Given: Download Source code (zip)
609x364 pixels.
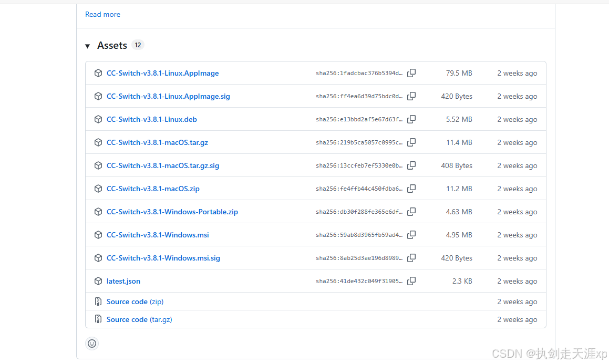Looking at the screenshot, I should 135,301.
